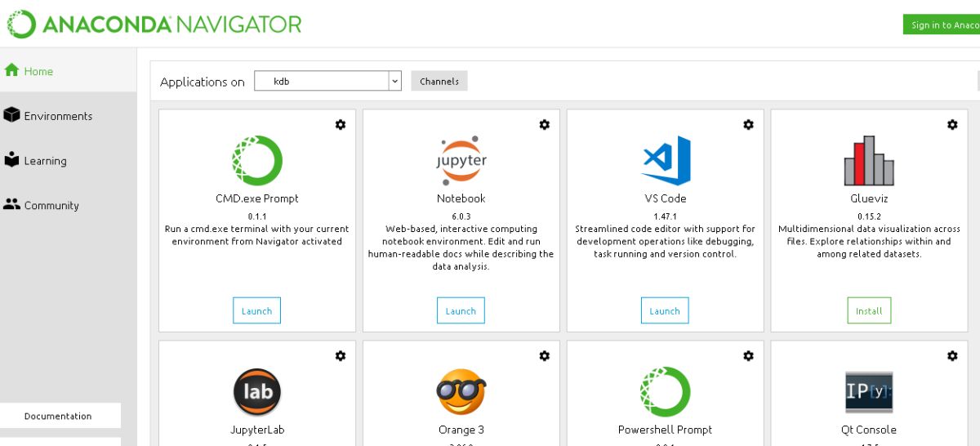Click the Notebook title text
The width and height of the screenshot is (980, 446).
461,198
